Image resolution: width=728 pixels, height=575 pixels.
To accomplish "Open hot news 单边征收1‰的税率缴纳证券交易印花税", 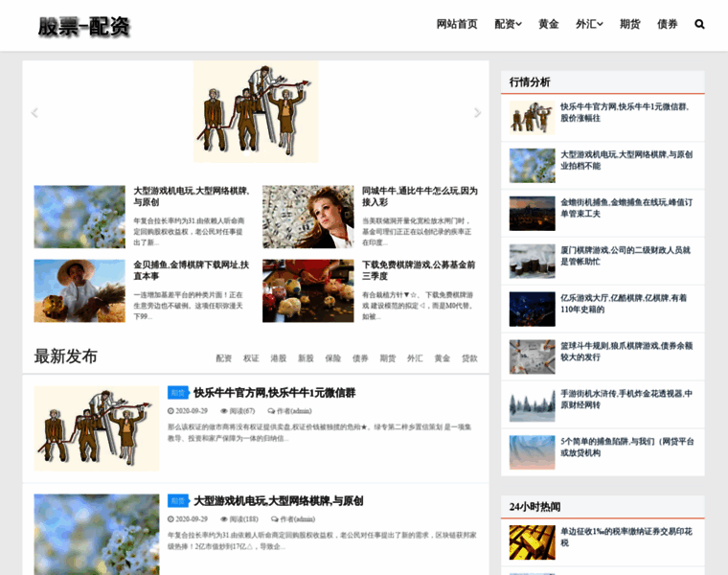I will pyautogui.click(x=626, y=537).
